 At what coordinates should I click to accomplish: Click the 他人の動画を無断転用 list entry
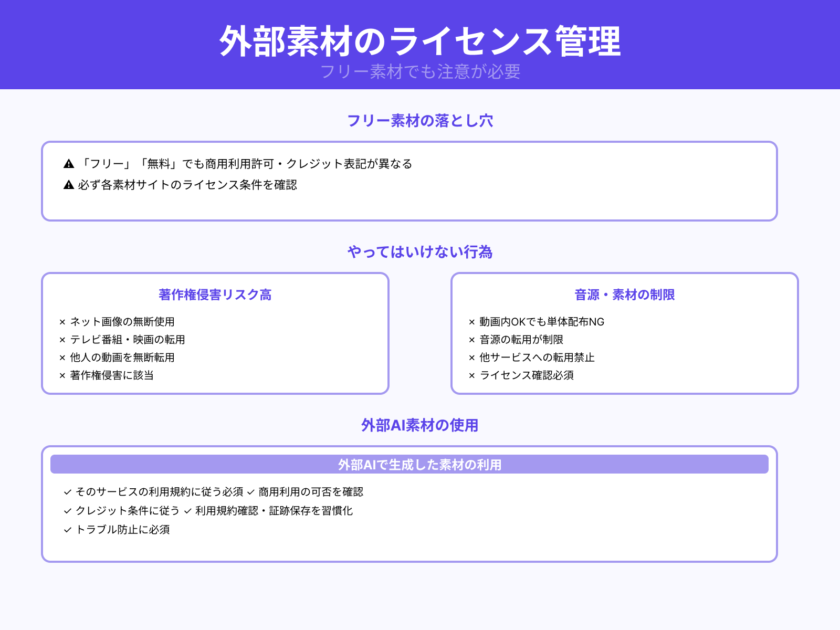tap(122, 358)
